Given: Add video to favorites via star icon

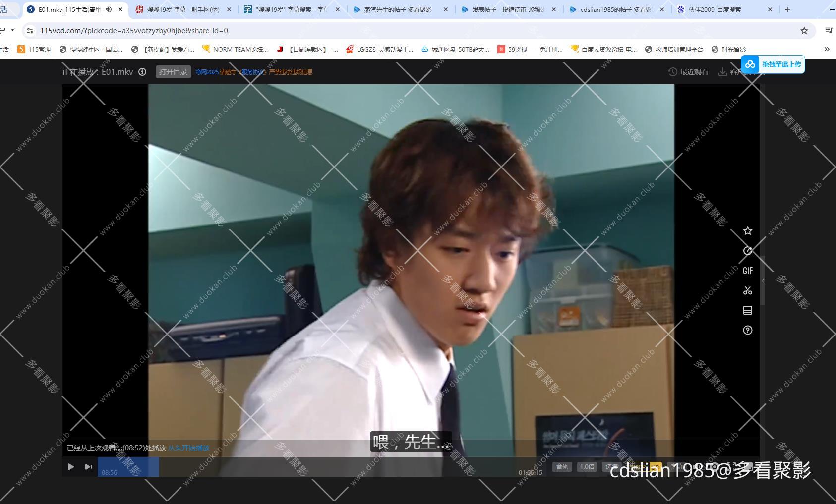Looking at the screenshot, I should (748, 230).
